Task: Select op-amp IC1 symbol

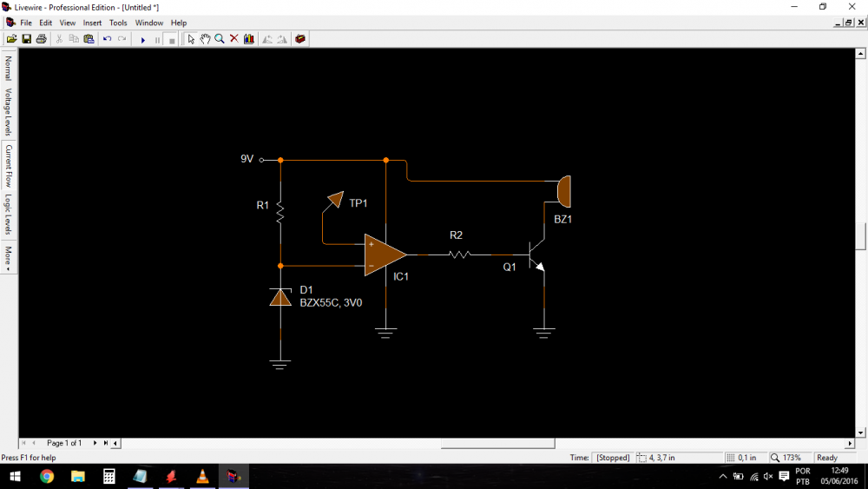Action: point(384,254)
